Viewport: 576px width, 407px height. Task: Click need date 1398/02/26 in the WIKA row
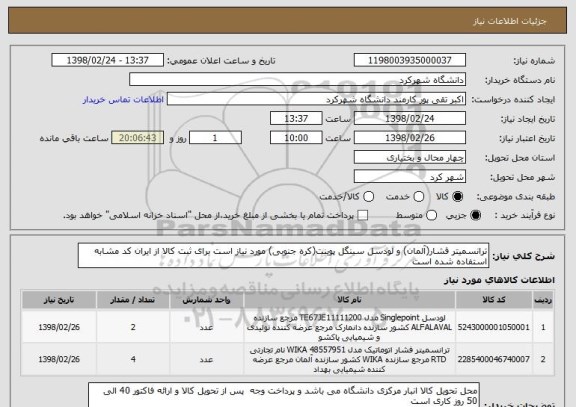(59, 359)
